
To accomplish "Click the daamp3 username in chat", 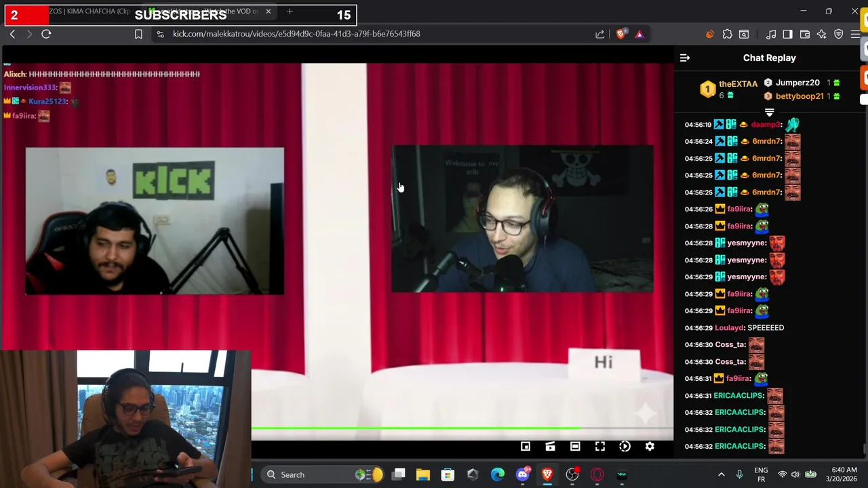I will 766,125.
